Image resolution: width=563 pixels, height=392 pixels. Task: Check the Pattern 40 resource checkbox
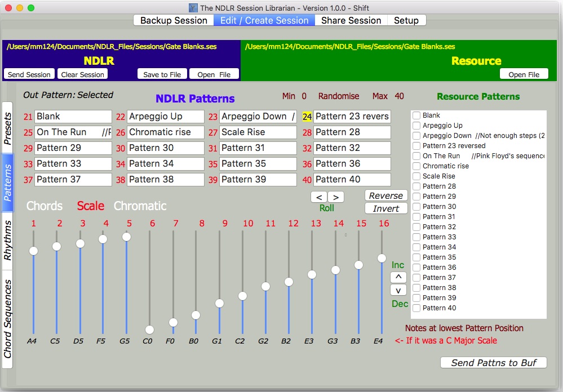[416, 308]
